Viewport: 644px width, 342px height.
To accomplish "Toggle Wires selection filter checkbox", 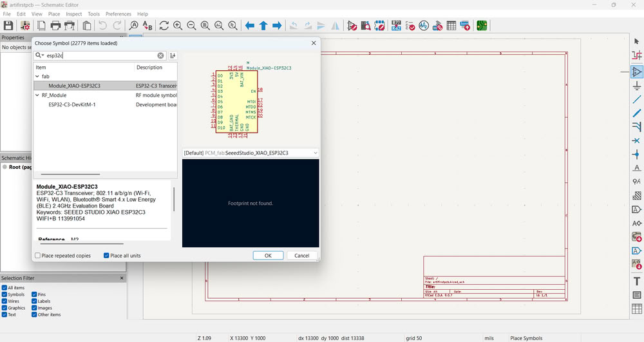I will coord(5,301).
